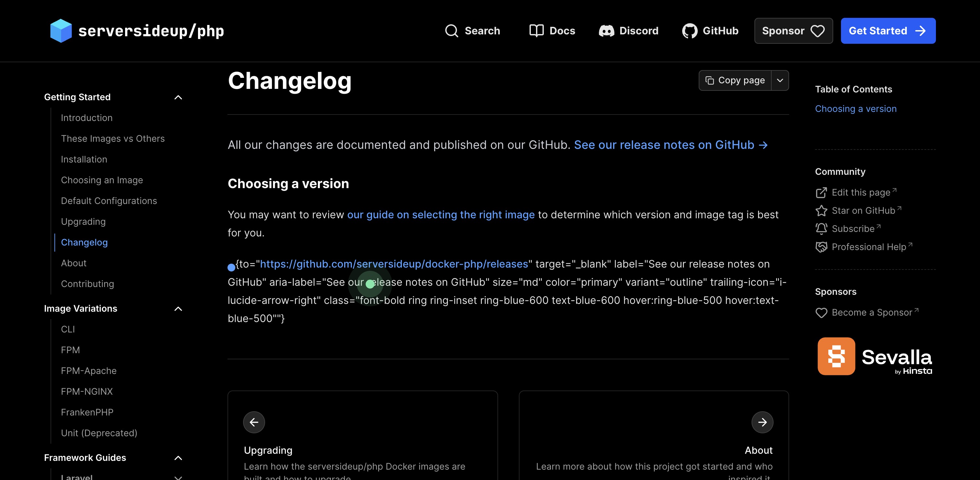
Task: Click the left arrow on the Upgrading card
Action: pyautogui.click(x=254, y=422)
